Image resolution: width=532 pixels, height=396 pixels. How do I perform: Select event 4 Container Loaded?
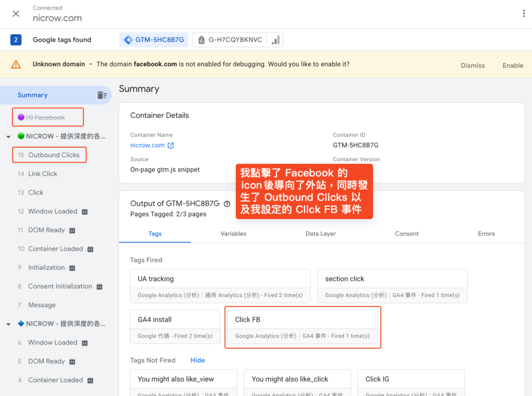tap(50, 380)
